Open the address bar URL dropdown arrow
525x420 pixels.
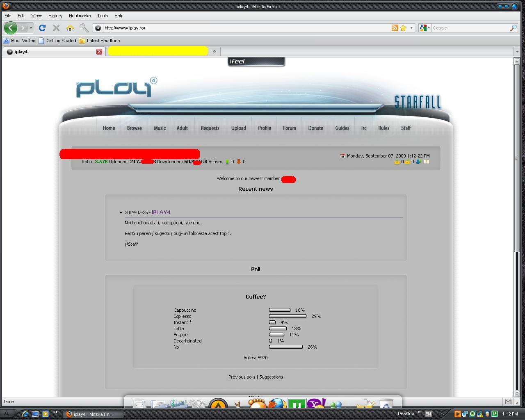pos(411,28)
